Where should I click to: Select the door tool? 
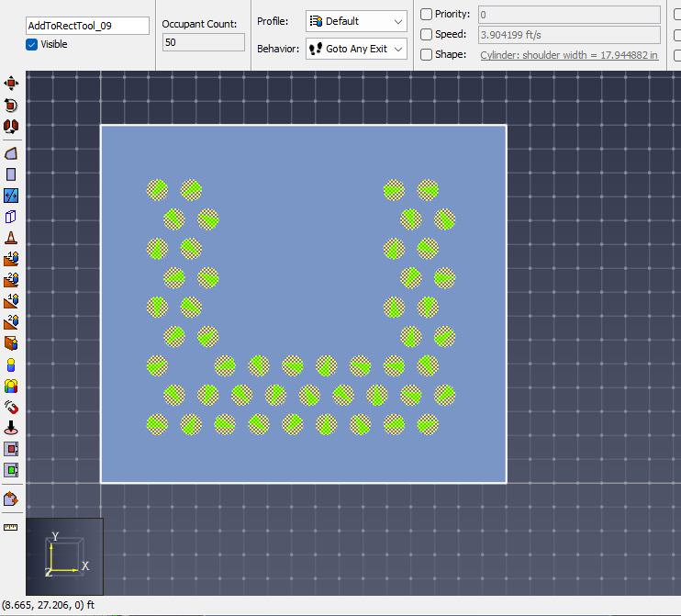[x=11, y=343]
